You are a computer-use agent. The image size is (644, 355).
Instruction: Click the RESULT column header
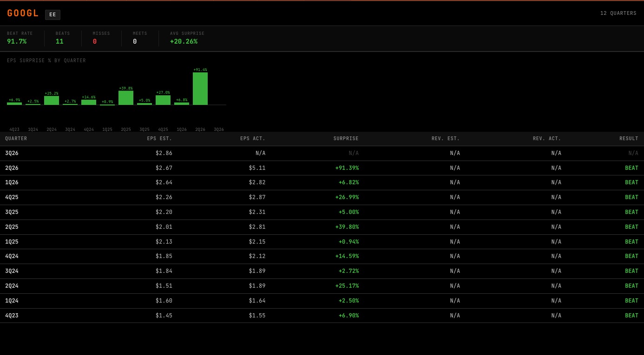pyautogui.click(x=629, y=139)
